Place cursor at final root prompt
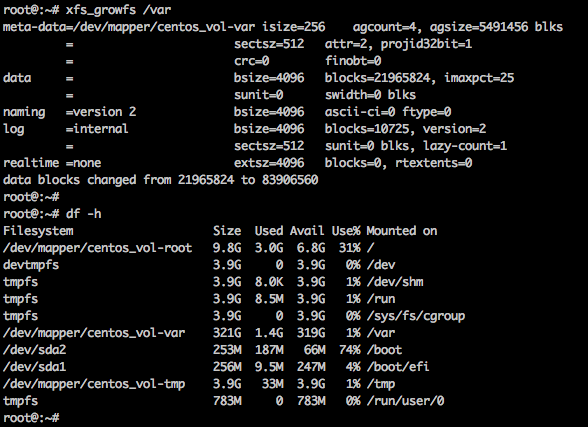 tap(31, 418)
